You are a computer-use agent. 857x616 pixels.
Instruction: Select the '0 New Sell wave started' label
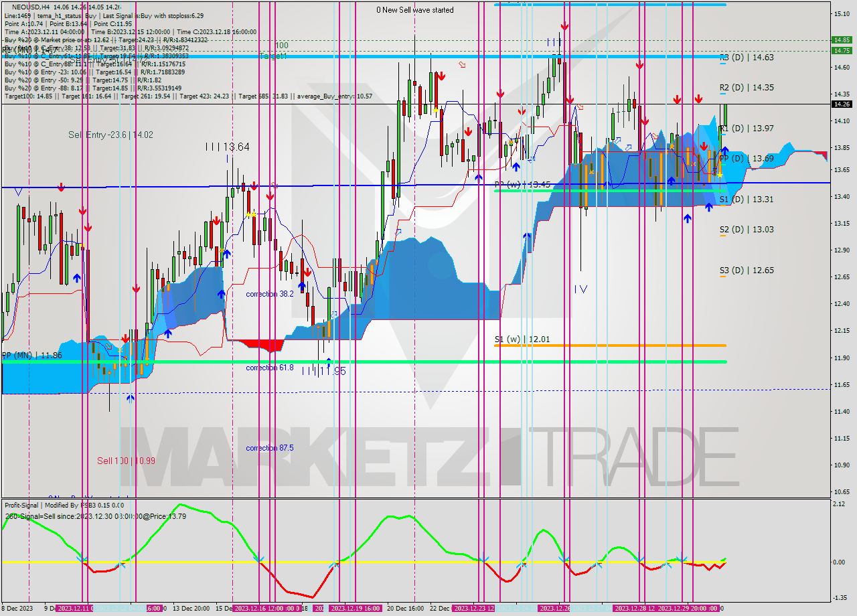point(415,10)
